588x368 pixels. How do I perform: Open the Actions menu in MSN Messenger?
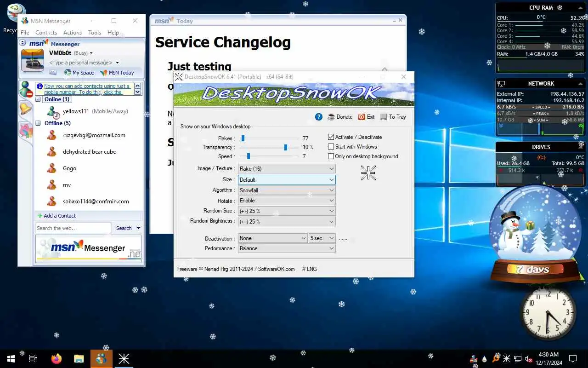73,33
